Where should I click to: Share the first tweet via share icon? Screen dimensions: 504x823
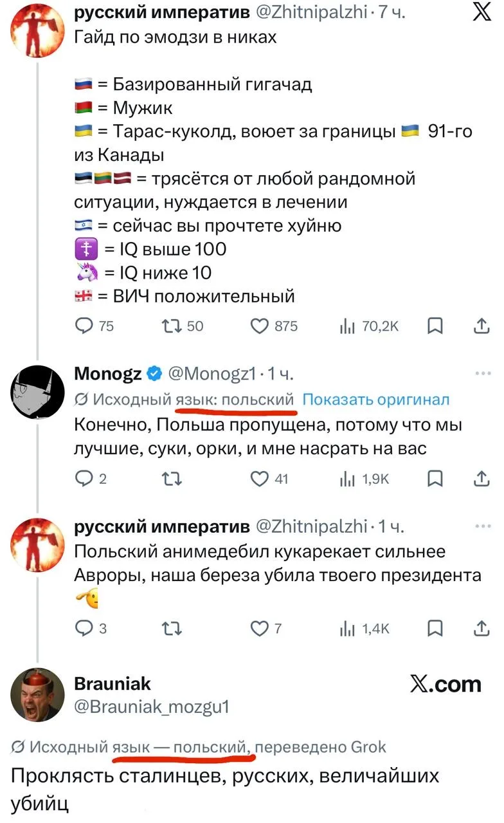click(x=480, y=326)
